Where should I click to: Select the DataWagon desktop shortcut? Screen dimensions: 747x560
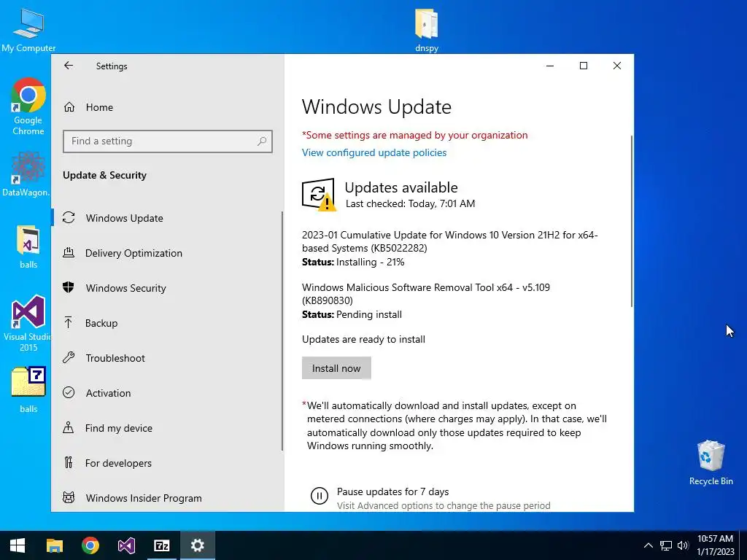[26, 174]
